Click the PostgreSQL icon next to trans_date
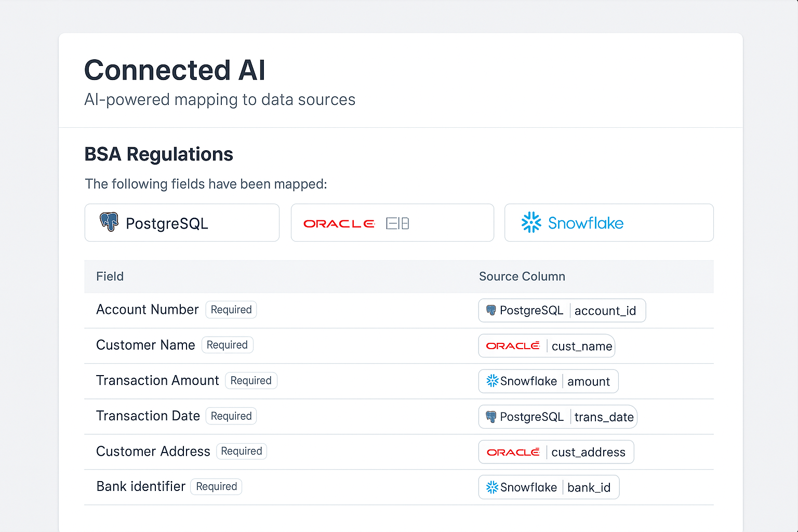 tap(490, 416)
